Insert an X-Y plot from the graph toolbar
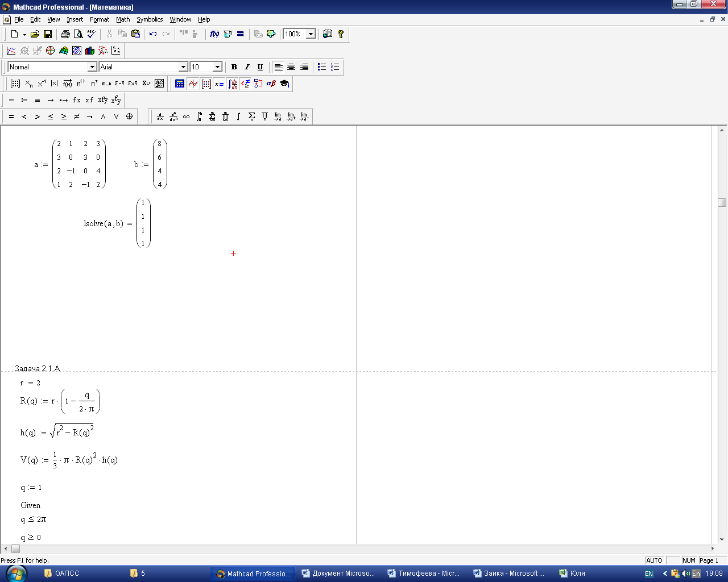Viewport: 728px width, 582px height. coord(11,51)
